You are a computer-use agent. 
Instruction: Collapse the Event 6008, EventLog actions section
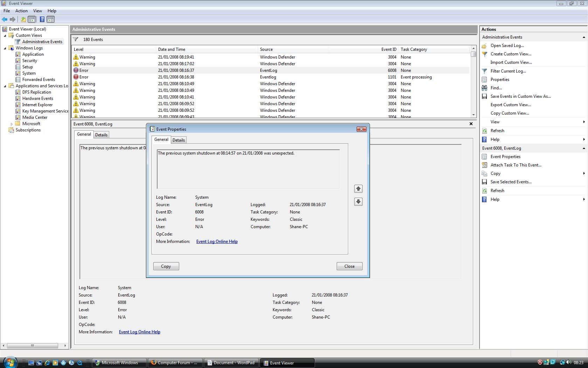tap(583, 148)
